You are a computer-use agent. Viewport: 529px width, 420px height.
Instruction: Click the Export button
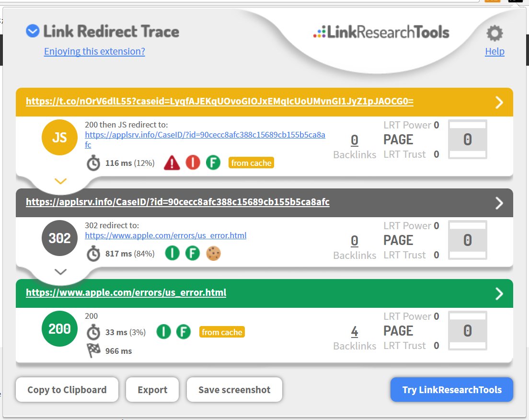tap(152, 390)
